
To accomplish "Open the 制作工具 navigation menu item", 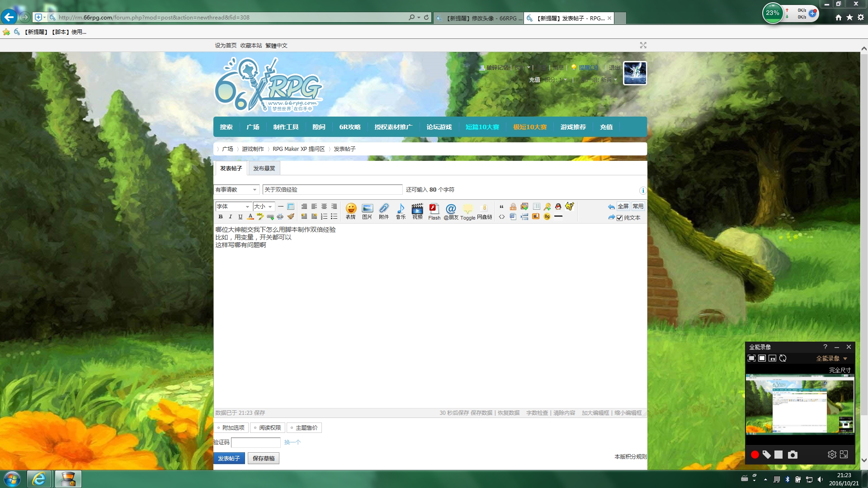I will pos(286,127).
